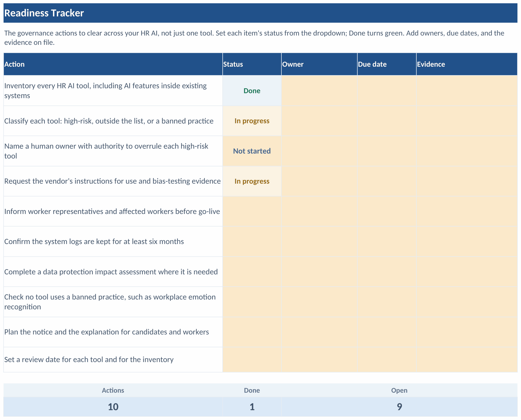
Task: Click Due date cell for the inventory action row
Action: point(387,91)
